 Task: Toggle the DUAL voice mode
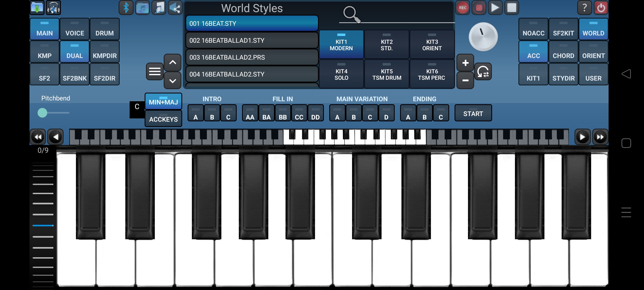tap(75, 52)
